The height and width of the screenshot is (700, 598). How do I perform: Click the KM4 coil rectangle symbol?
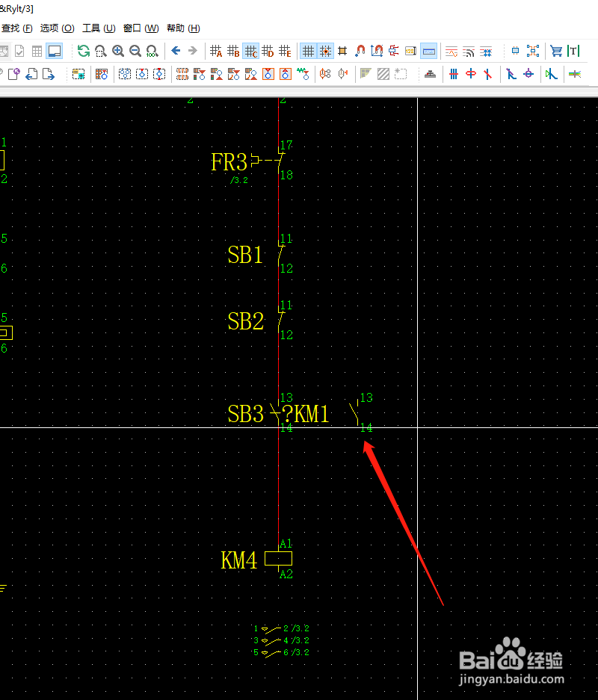[278, 559]
